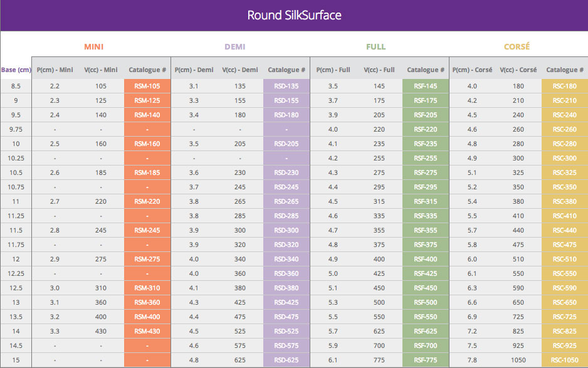Select the CORSÉ profile heading
Image resolution: width=588 pixels, height=368 pixels.
(517, 47)
